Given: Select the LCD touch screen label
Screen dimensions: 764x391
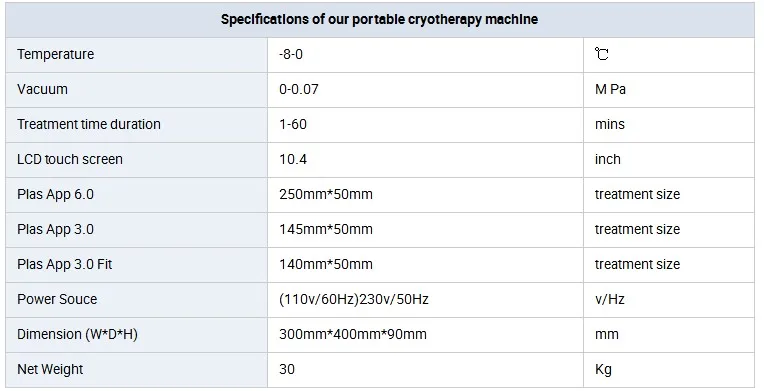Looking at the screenshot, I should tap(70, 159).
